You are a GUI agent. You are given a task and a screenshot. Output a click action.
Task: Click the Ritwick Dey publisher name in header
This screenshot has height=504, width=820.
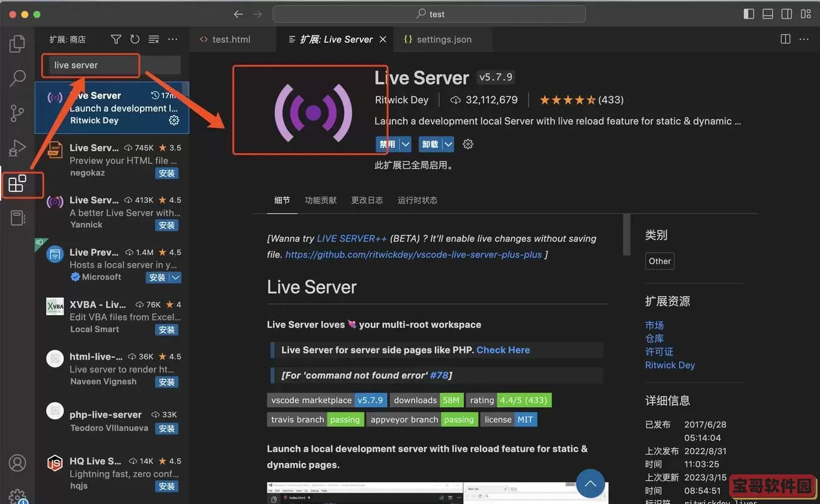401,100
